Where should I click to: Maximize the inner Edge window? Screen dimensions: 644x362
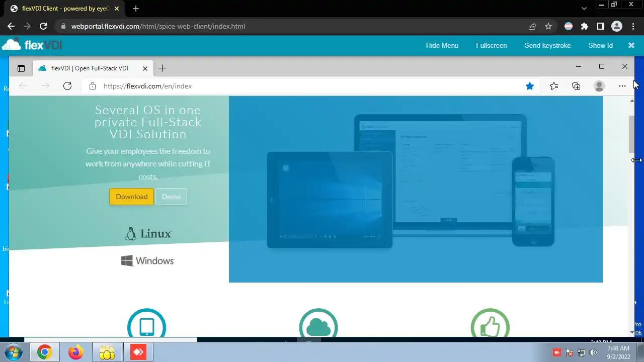point(601,66)
